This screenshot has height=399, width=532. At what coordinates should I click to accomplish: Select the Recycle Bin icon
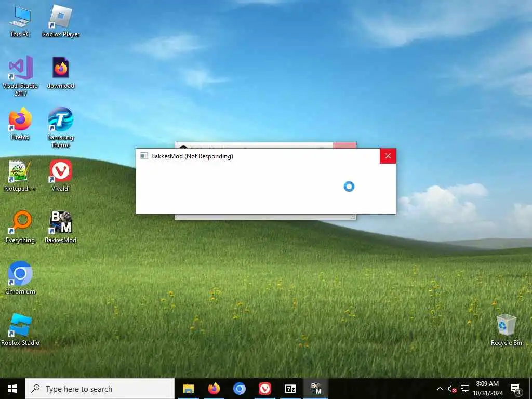[x=506, y=329]
